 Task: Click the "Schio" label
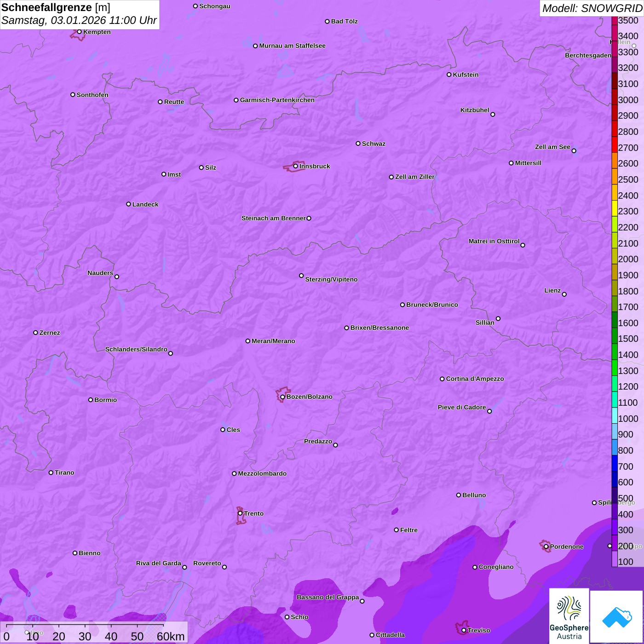coord(299,617)
